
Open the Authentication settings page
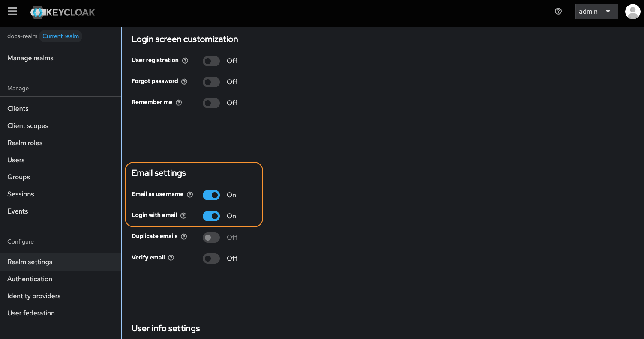pos(30,279)
